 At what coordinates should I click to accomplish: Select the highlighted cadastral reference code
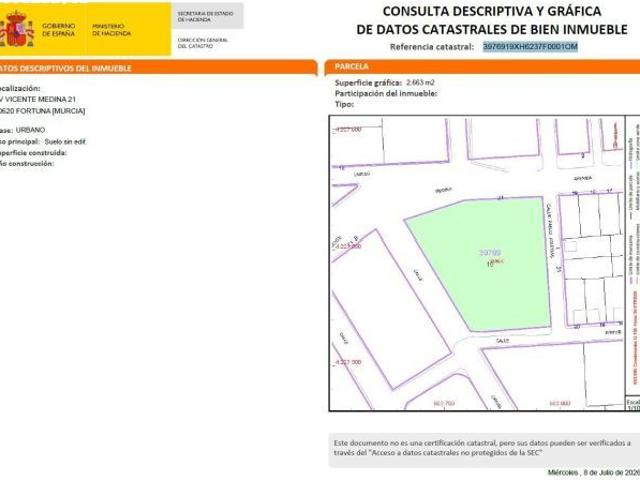530,47
